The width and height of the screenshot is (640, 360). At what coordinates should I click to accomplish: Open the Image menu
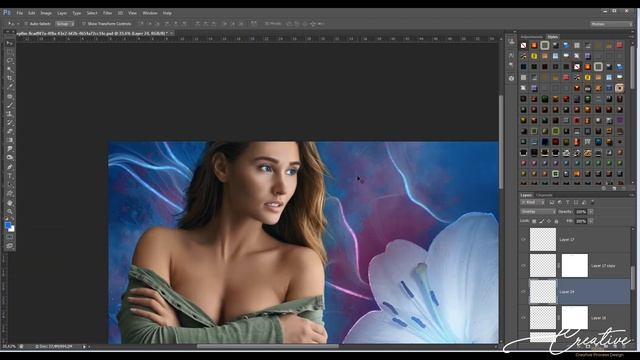tap(46, 13)
